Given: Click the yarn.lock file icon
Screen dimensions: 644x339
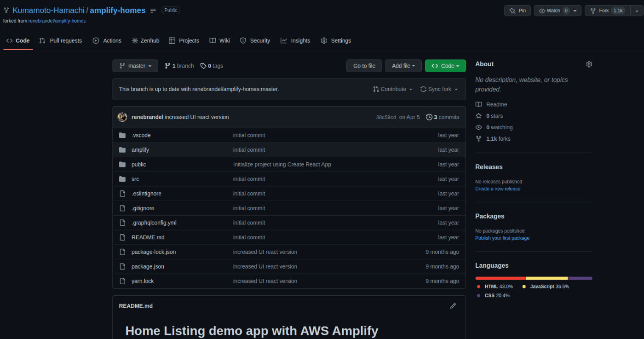Looking at the screenshot, I should click(x=122, y=281).
